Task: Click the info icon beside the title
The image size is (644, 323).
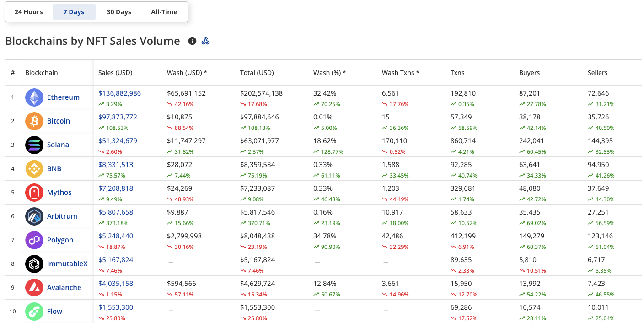Action: (x=193, y=41)
